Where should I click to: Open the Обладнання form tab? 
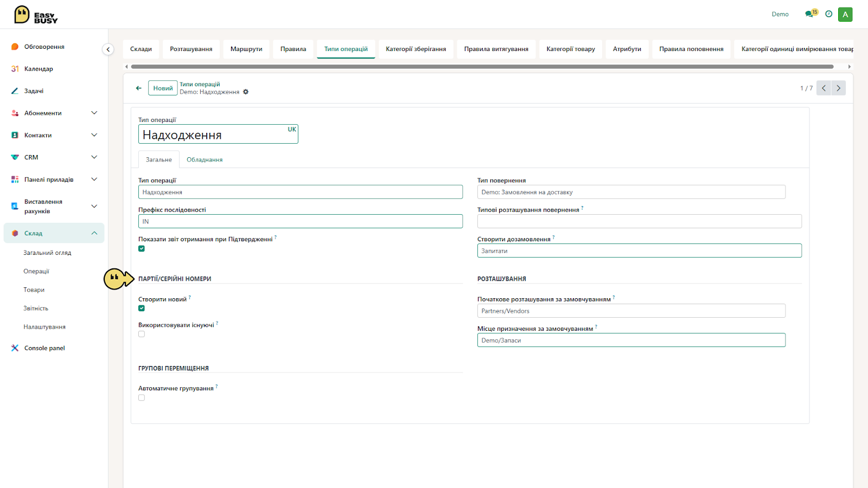pyautogui.click(x=205, y=160)
